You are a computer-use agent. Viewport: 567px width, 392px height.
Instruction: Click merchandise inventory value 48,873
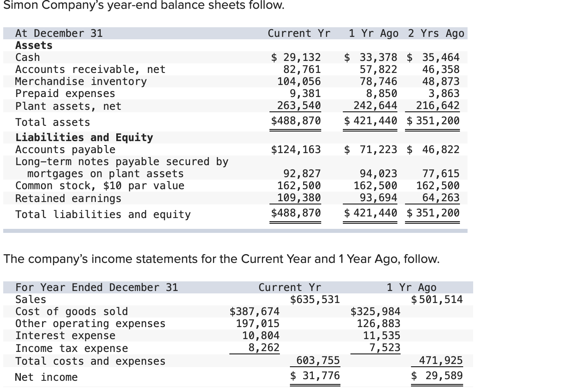coord(441,81)
